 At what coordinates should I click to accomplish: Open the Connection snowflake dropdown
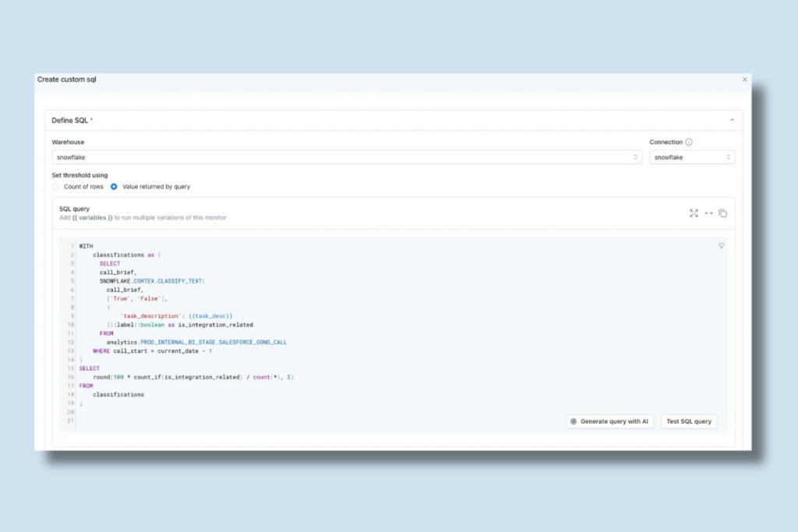(692, 157)
